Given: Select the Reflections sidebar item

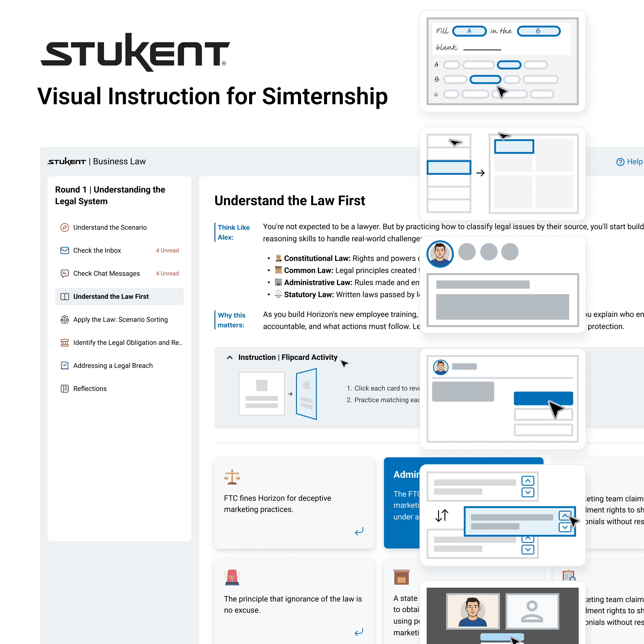Looking at the screenshot, I should point(90,389).
